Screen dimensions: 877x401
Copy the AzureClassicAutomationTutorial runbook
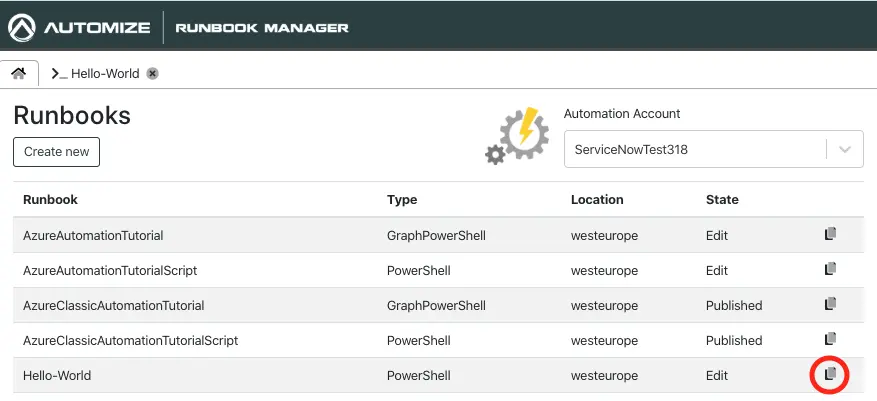(830, 304)
